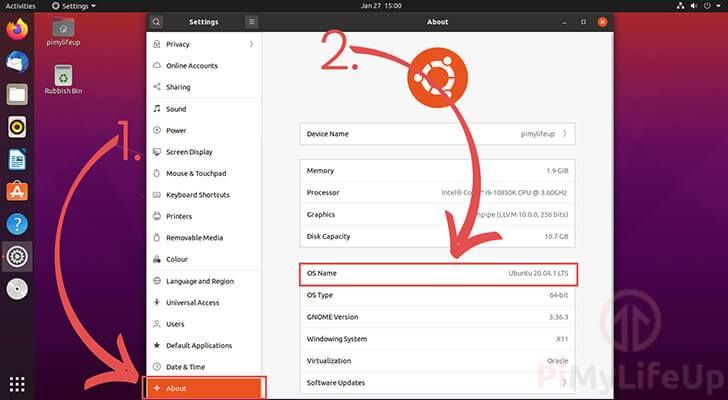Select the About sidebar entry
The image size is (728, 400).
click(x=204, y=388)
